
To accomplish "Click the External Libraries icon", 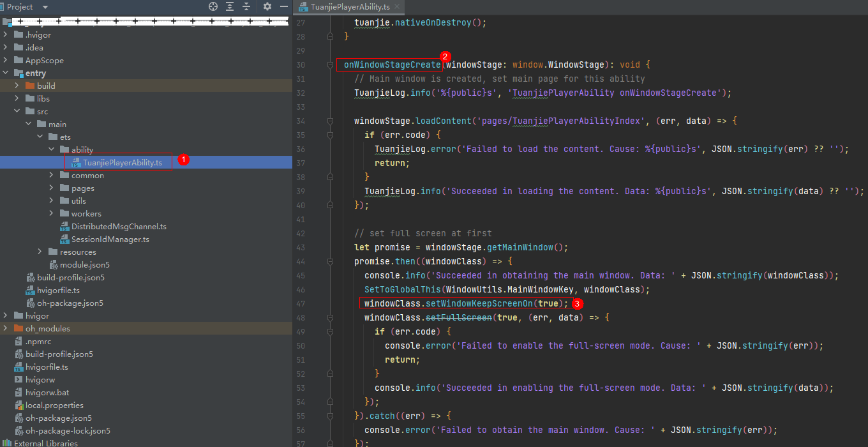I will pyautogui.click(x=8, y=443).
